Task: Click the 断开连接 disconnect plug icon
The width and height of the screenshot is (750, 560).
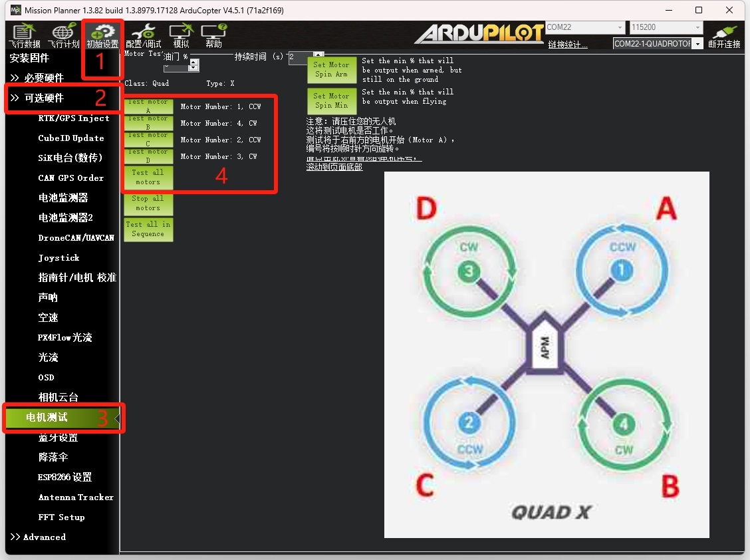Action: (724, 35)
